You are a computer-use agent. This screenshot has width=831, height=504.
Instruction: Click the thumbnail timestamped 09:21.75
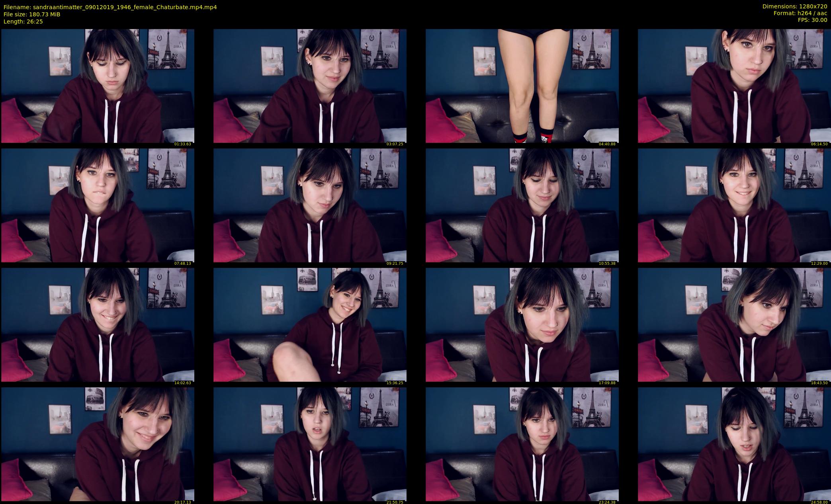coord(310,205)
